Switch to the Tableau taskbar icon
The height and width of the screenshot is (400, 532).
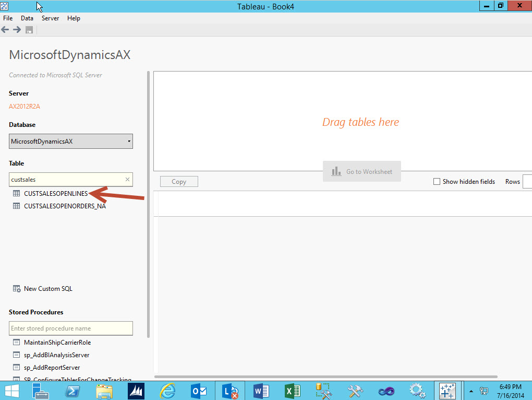click(448, 391)
